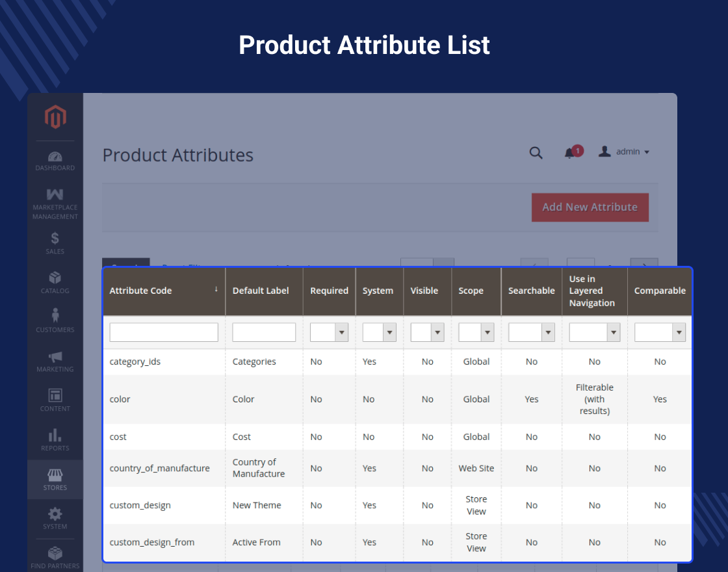This screenshot has height=572, width=728.
Task: Click Filterable (with results) cell
Action: (595, 399)
